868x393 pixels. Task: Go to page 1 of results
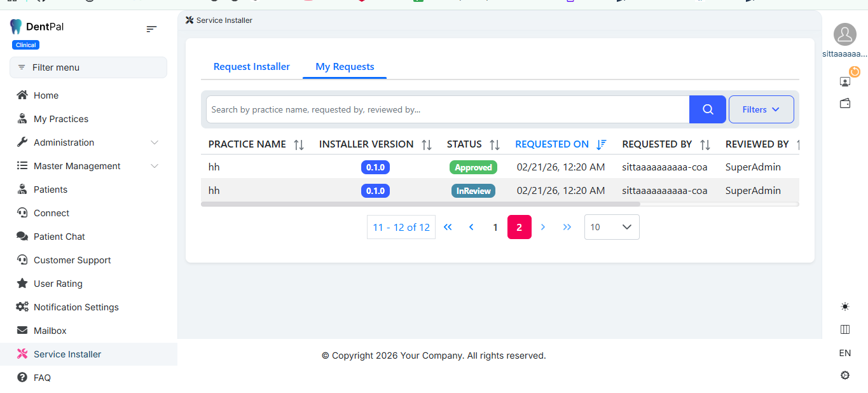tap(495, 227)
